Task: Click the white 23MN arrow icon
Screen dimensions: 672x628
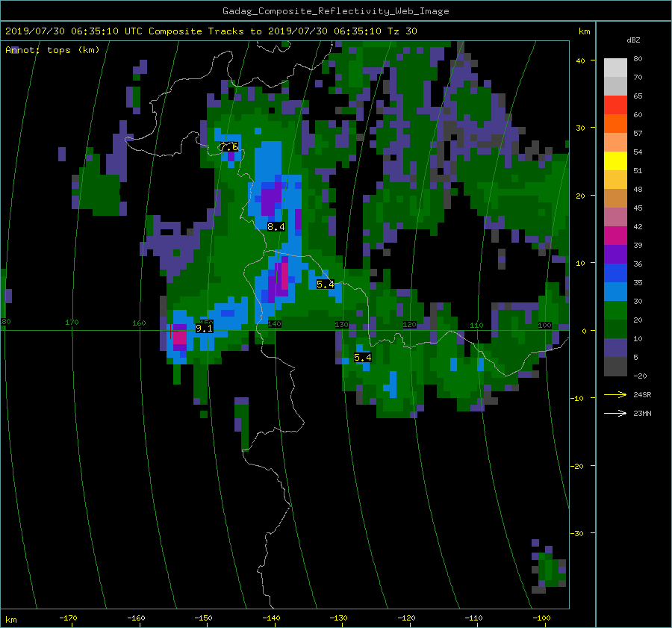Action: point(615,413)
